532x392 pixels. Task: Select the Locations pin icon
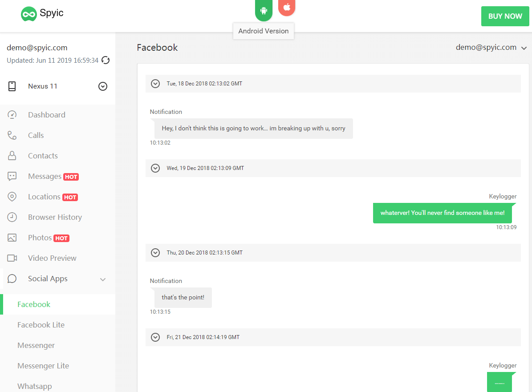[x=12, y=196]
